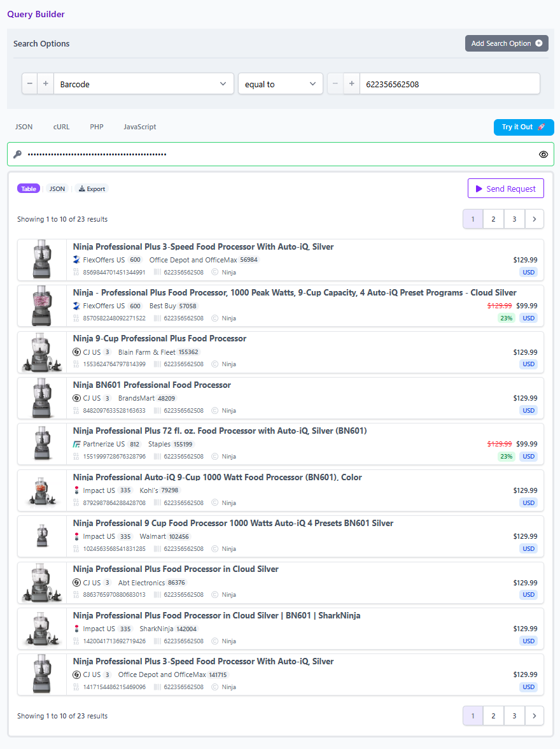
Task: Switch to the PHP code tab
Action: coord(97,127)
